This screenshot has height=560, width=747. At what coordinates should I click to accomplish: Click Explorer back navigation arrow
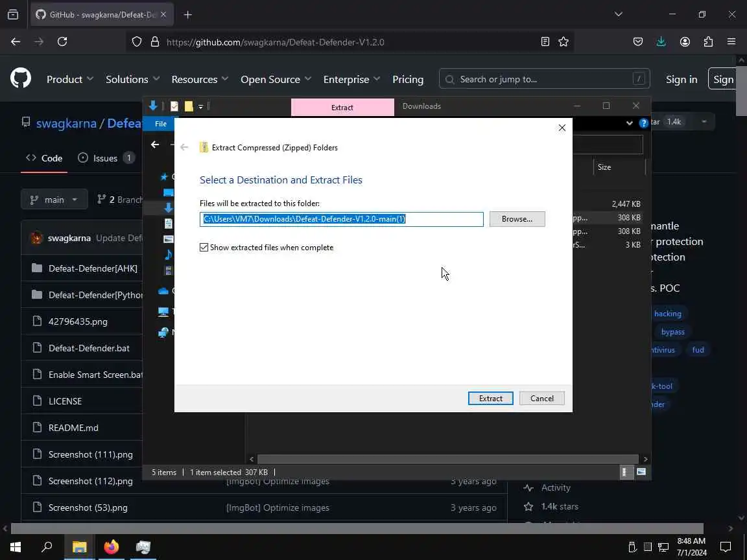[155, 145]
